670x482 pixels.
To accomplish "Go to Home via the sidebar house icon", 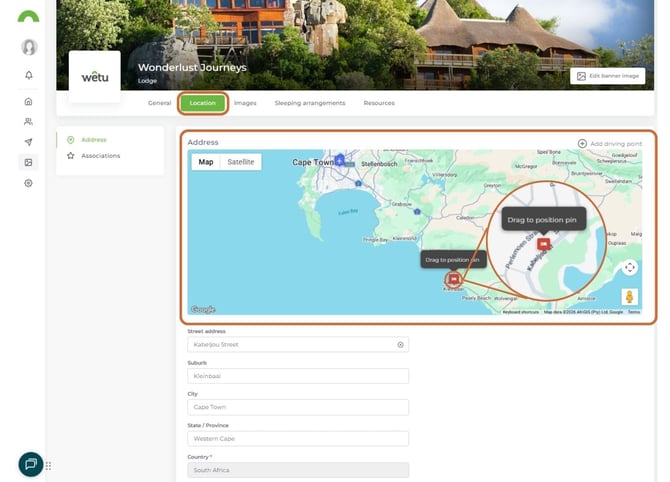I will click(x=28, y=101).
